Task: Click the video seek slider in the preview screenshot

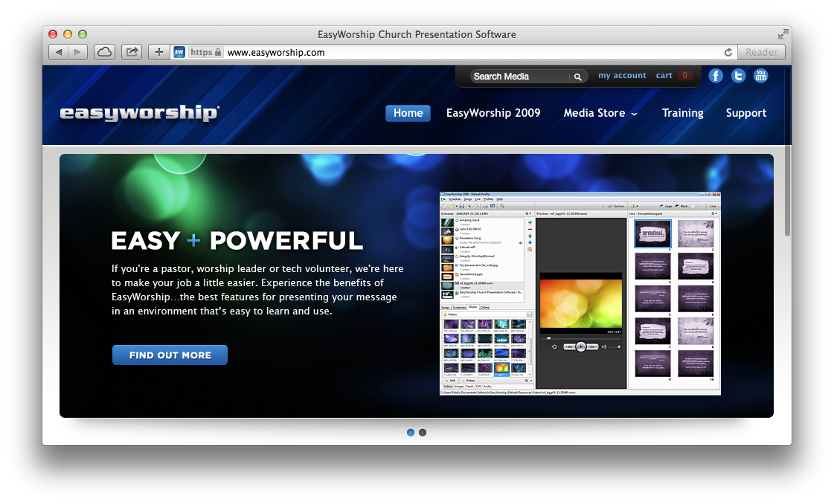Action: click(581, 338)
